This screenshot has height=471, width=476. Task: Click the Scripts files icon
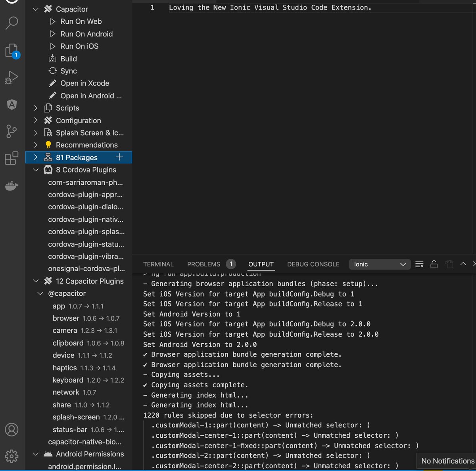click(48, 108)
